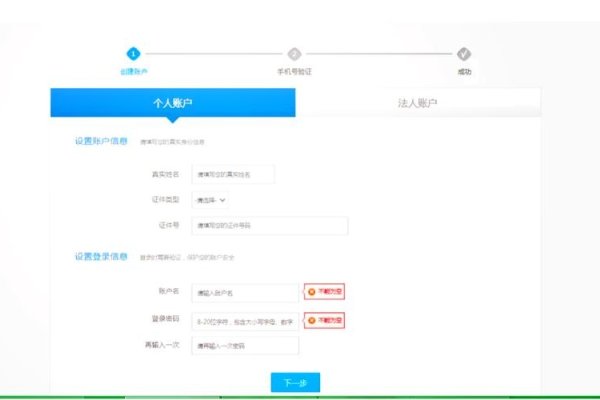
Task: Open the 证件类型 dropdown
Action: pyautogui.click(x=210, y=200)
